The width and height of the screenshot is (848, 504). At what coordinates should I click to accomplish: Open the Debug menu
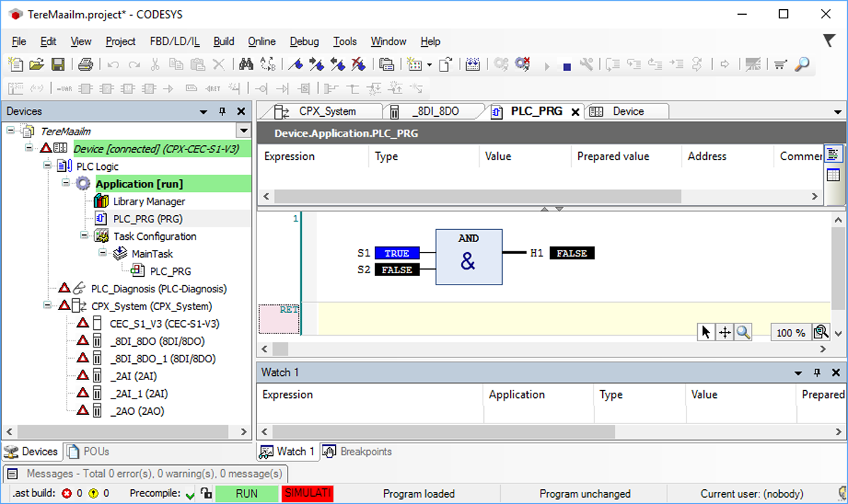click(x=305, y=41)
